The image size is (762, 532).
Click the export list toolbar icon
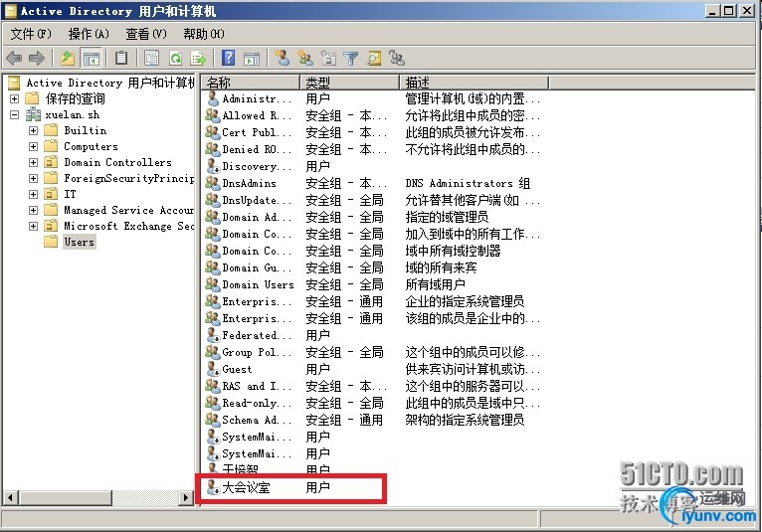pyautogui.click(x=198, y=59)
